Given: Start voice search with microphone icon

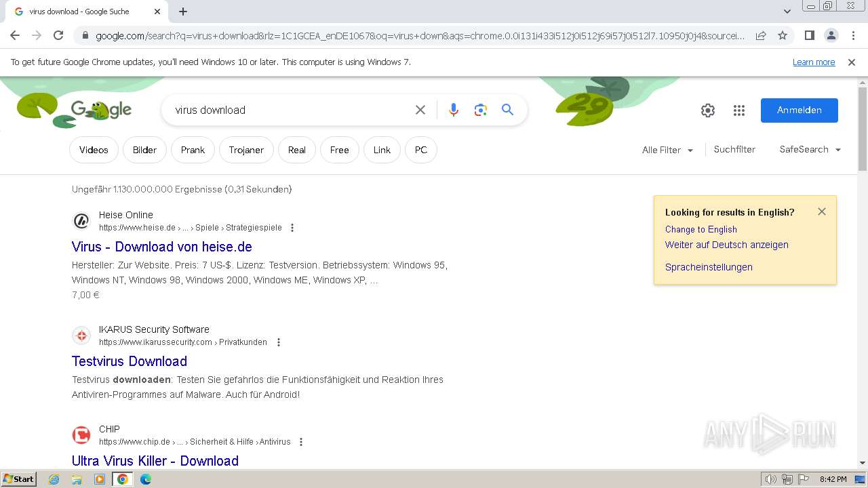Looking at the screenshot, I should (x=454, y=110).
